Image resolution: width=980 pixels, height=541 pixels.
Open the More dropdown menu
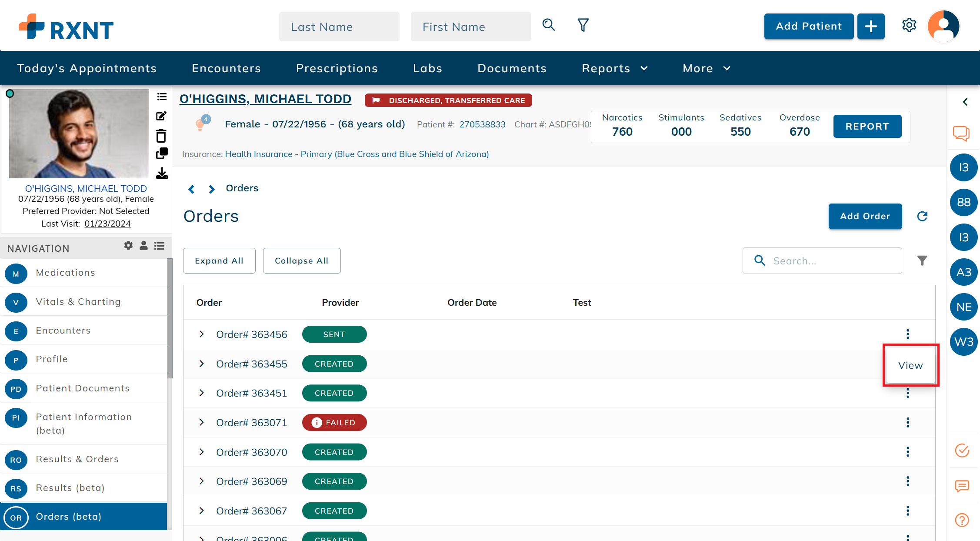[707, 68]
